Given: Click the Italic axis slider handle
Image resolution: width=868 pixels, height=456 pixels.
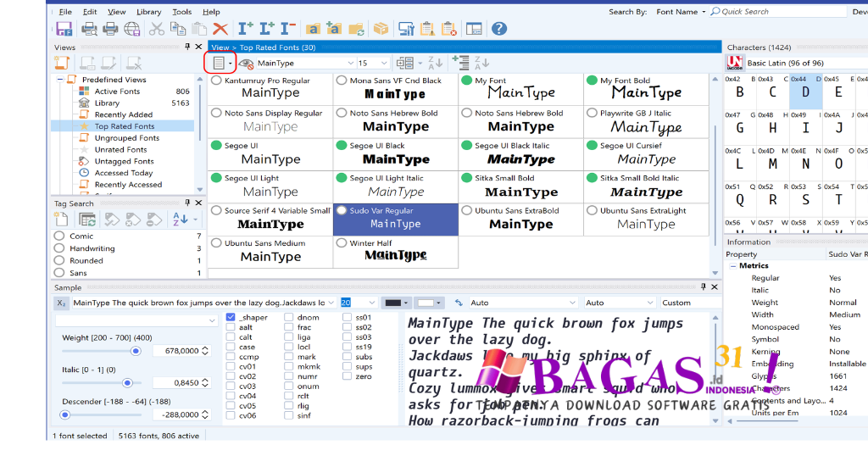Looking at the screenshot, I should point(127,383).
